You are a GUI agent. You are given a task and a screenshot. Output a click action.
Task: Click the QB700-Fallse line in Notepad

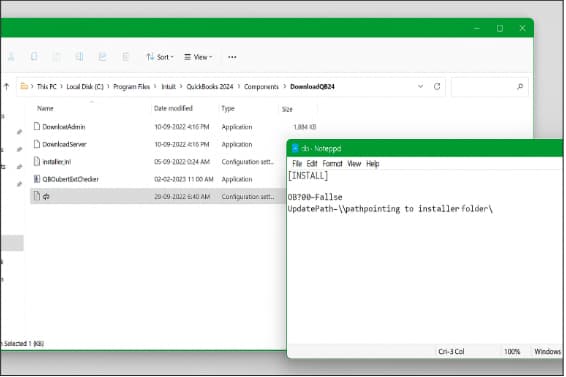tap(315, 197)
